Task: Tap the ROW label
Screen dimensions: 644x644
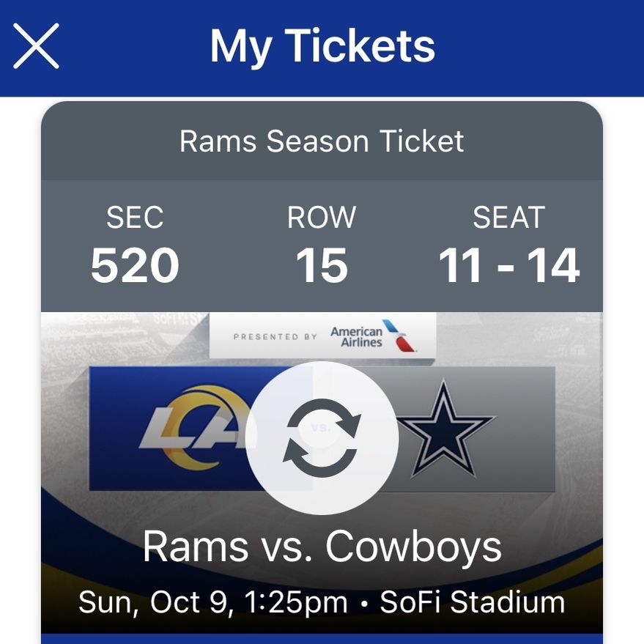Action: [322, 218]
